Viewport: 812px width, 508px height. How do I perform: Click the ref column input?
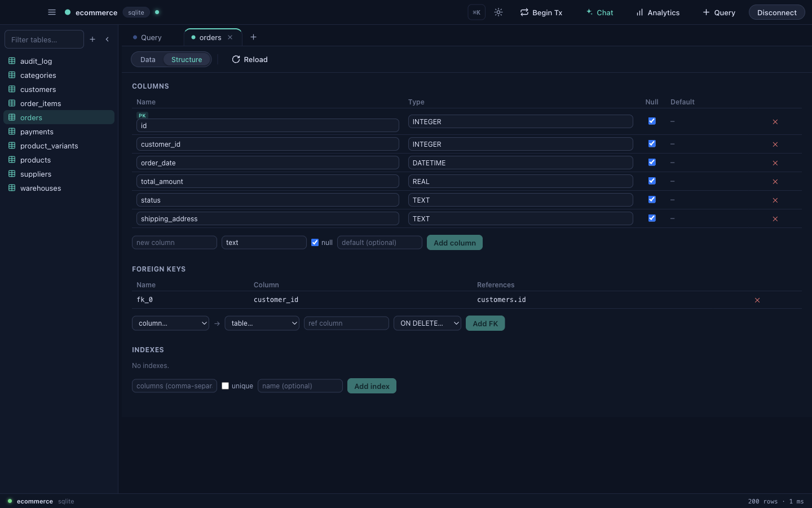pyautogui.click(x=346, y=323)
